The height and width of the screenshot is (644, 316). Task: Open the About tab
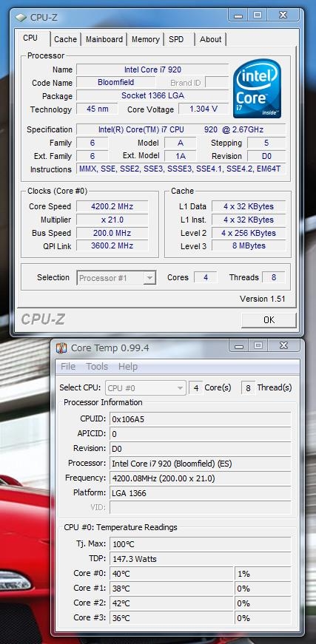[210, 39]
